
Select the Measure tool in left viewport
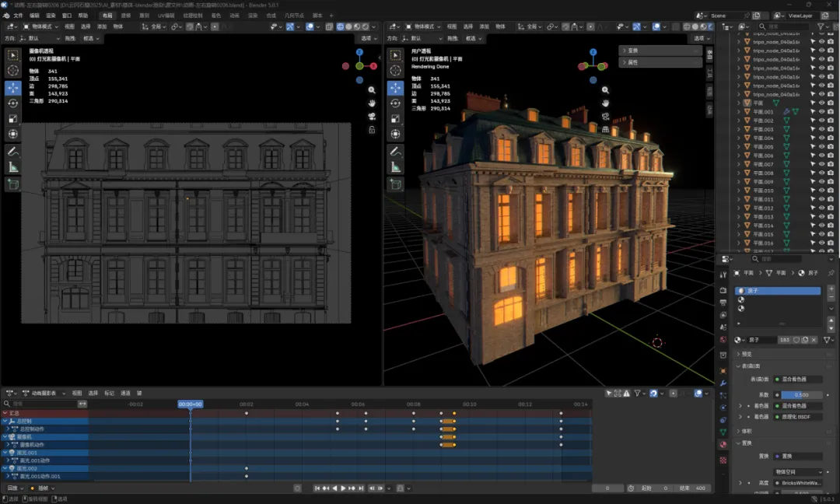point(13,167)
